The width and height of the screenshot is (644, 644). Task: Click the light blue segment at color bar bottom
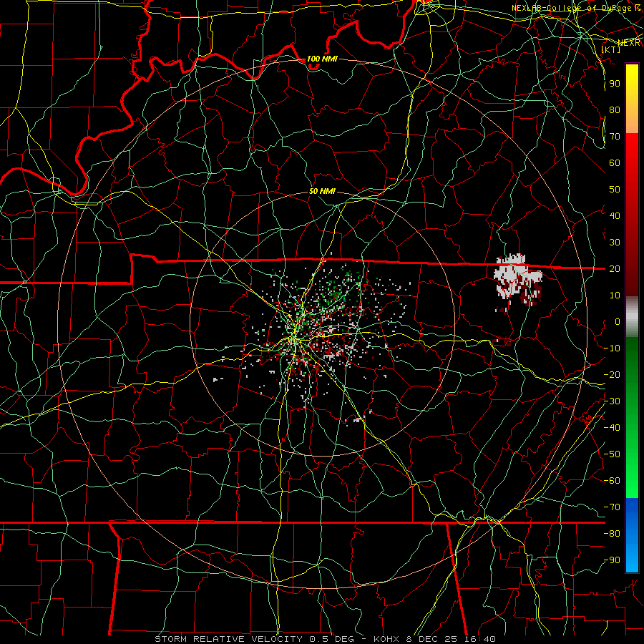[x=632, y=555]
